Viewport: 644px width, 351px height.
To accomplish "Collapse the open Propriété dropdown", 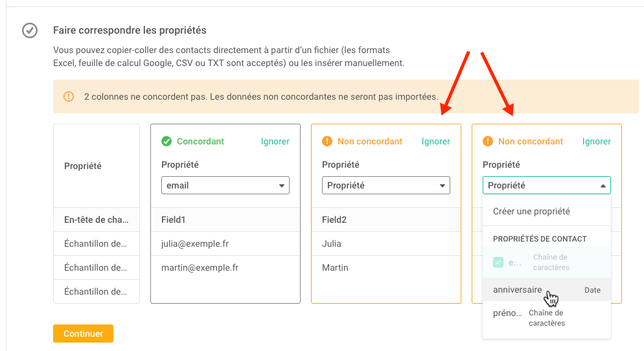I will tap(546, 185).
